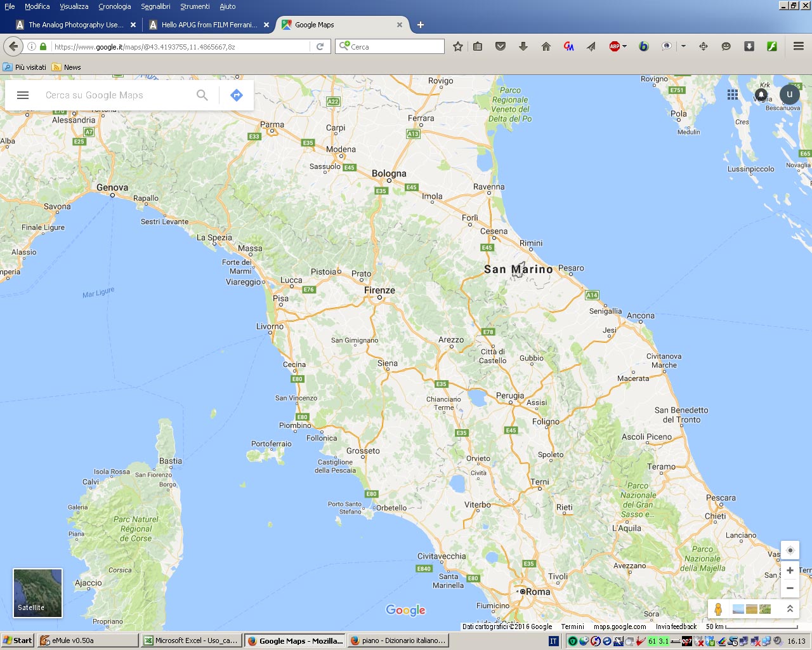Switch to 'piano - Dizionario italiano' taskbar window

[x=398, y=640]
